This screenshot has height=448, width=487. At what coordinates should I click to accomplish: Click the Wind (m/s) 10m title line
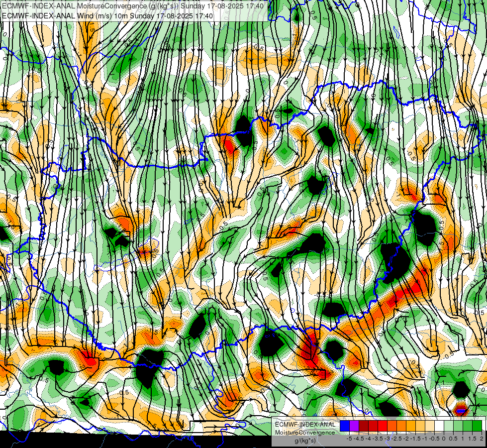pos(107,16)
